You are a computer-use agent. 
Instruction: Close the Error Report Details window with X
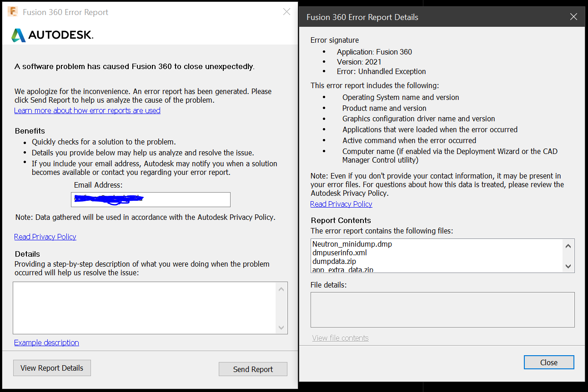coord(573,17)
